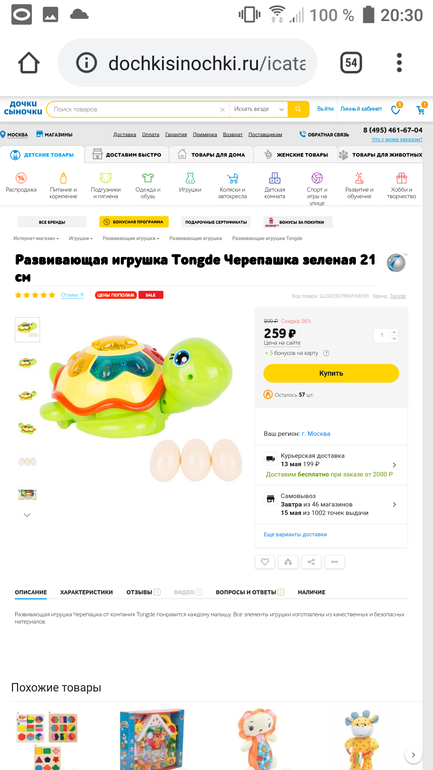The width and height of the screenshot is (433, 770).
Task: Open the browser tab switcher showing 54
Action: click(351, 63)
